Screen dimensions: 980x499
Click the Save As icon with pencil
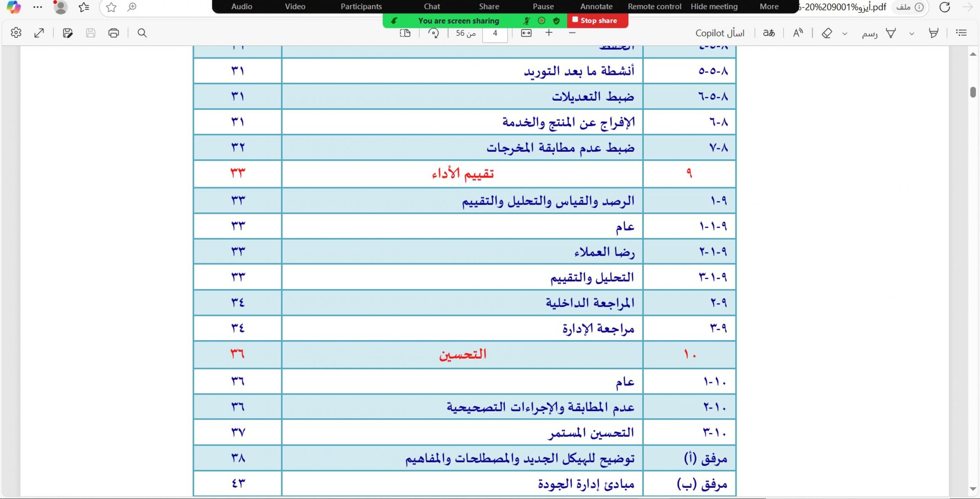68,33
